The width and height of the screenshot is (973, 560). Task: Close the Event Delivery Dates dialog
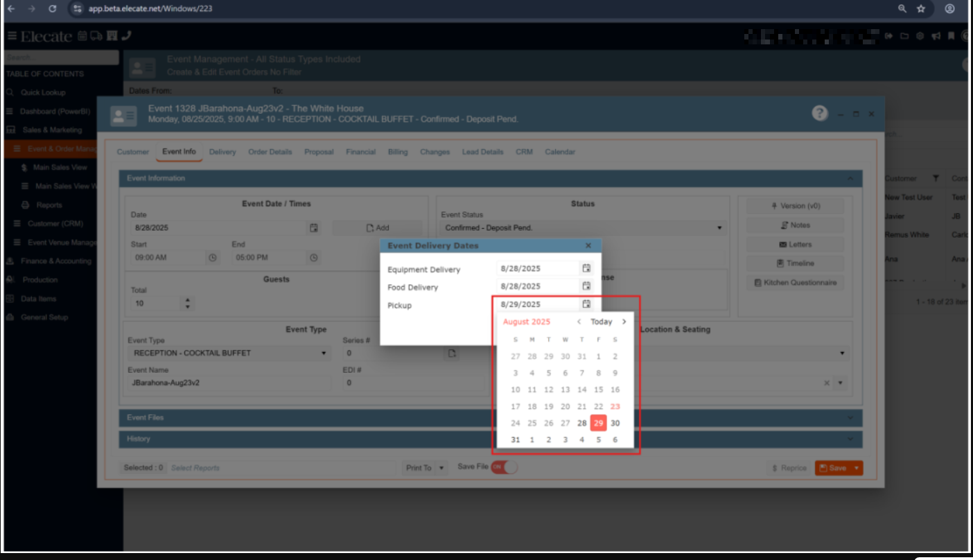(588, 245)
